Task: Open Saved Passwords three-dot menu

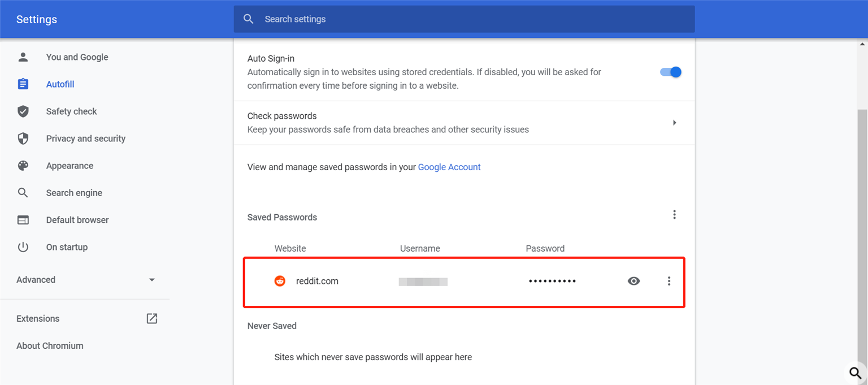Action: [x=674, y=215]
